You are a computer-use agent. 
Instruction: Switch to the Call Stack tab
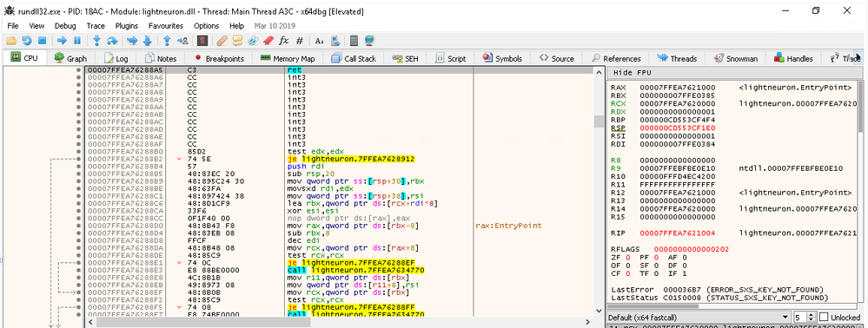(x=354, y=58)
